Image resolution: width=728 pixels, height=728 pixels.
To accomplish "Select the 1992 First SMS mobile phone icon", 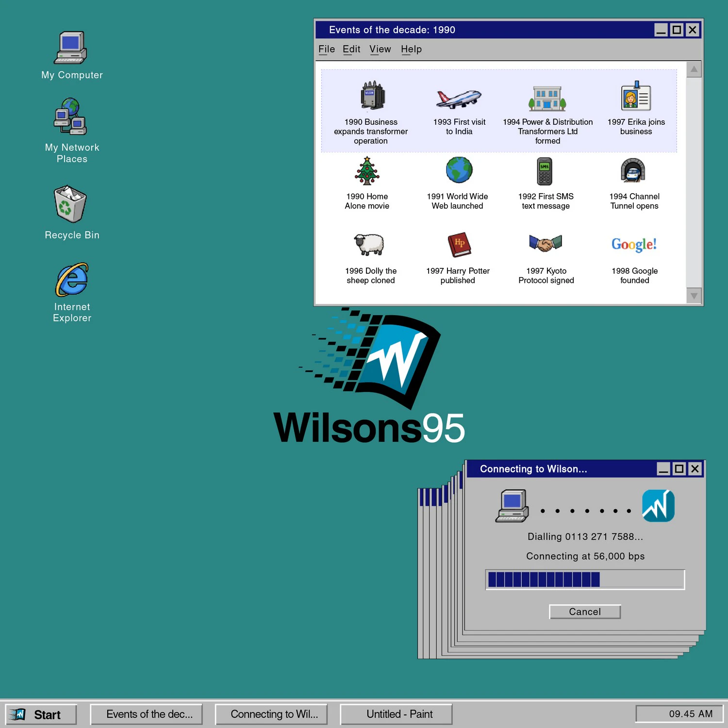I will click(545, 171).
